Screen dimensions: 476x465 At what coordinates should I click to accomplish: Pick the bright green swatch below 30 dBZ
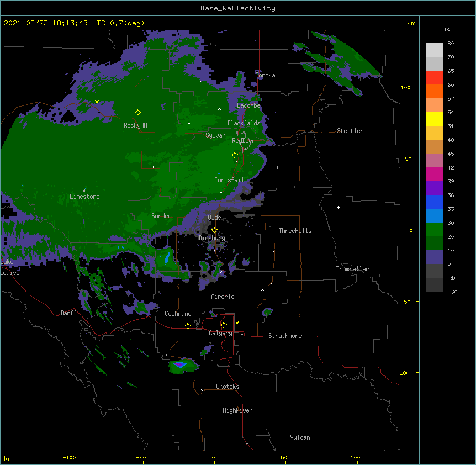pos(434,230)
